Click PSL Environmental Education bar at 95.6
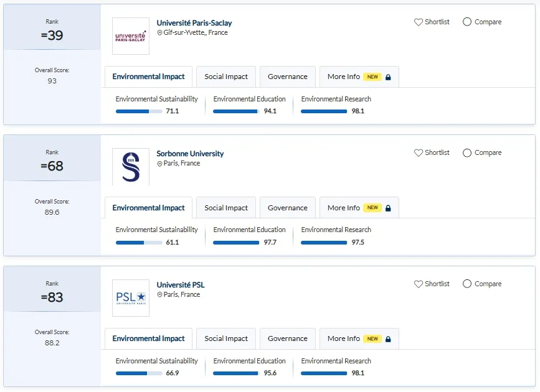 [x=236, y=373]
